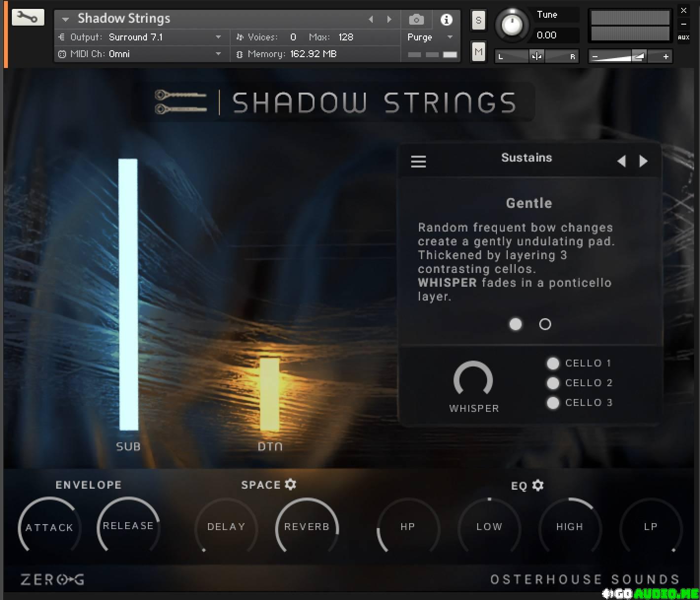
Task: Minimize instrument view with dash button
Action: tap(684, 24)
